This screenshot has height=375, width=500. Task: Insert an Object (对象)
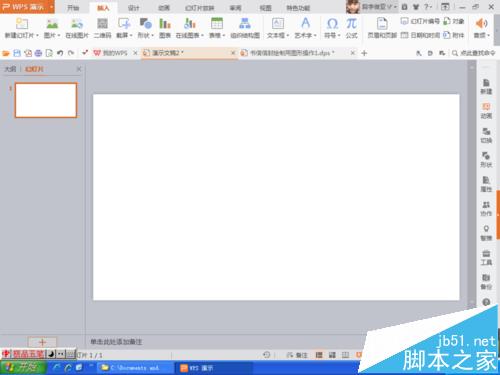point(454,21)
